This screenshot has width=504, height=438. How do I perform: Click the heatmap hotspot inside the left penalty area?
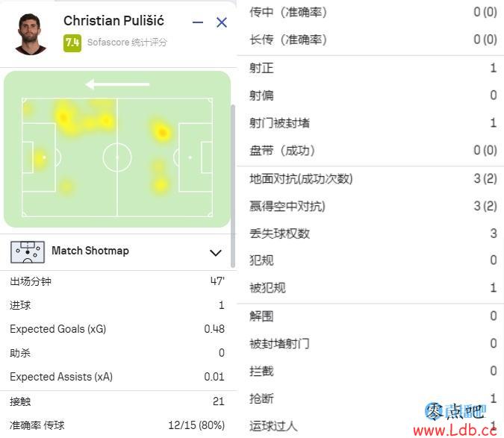click(x=39, y=157)
